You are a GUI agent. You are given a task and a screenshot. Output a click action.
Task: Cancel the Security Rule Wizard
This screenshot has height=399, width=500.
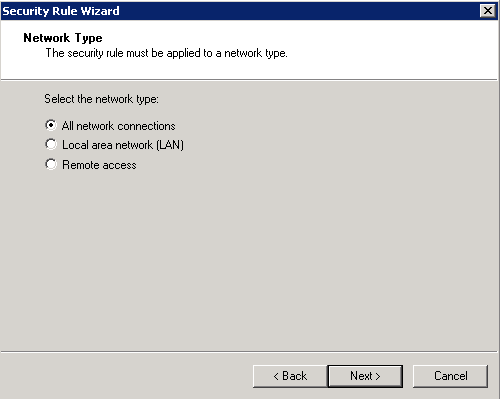pos(450,376)
